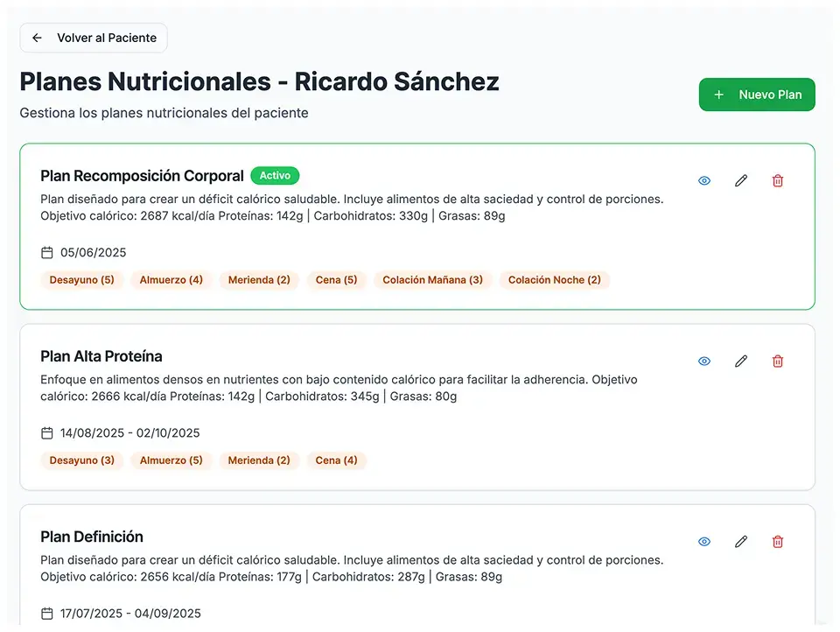Screen dimensions: 840x632
Task: Click the Nuevo Plan button
Action: click(756, 95)
